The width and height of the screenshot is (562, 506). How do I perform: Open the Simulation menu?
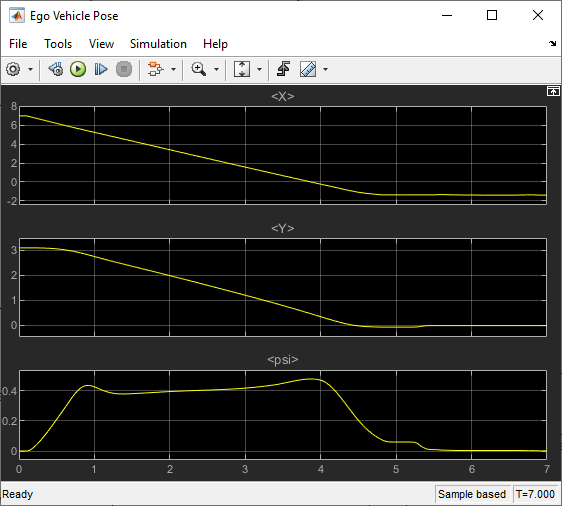[158, 44]
